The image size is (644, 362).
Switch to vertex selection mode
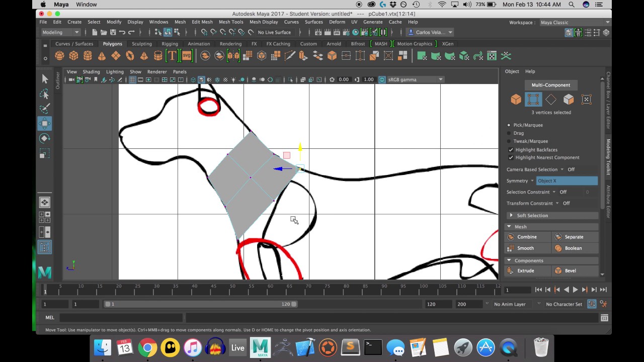(533, 100)
